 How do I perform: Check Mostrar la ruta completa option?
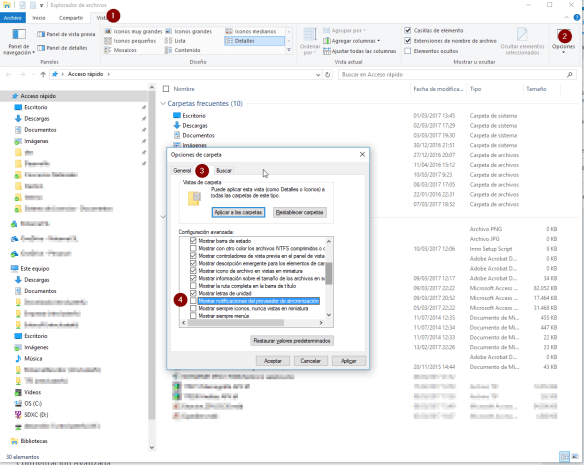193,286
